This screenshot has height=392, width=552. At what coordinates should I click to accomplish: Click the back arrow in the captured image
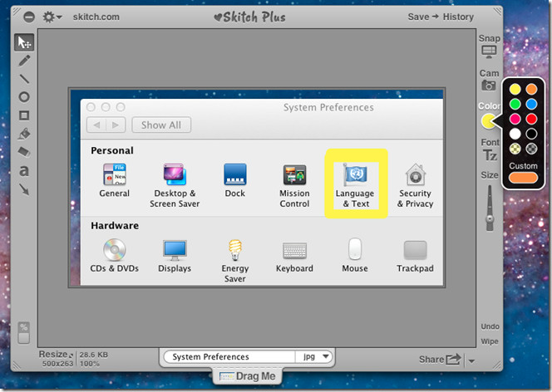[x=96, y=125]
